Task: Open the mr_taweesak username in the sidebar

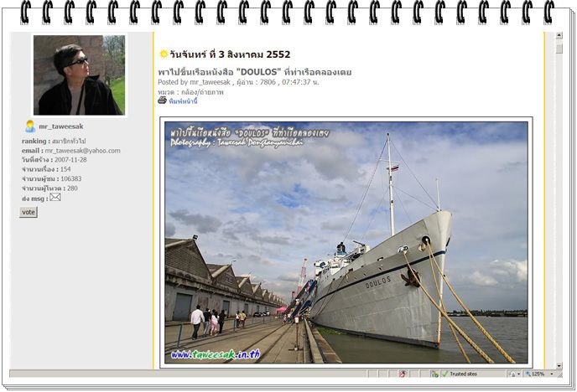Action: click(61, 126)
